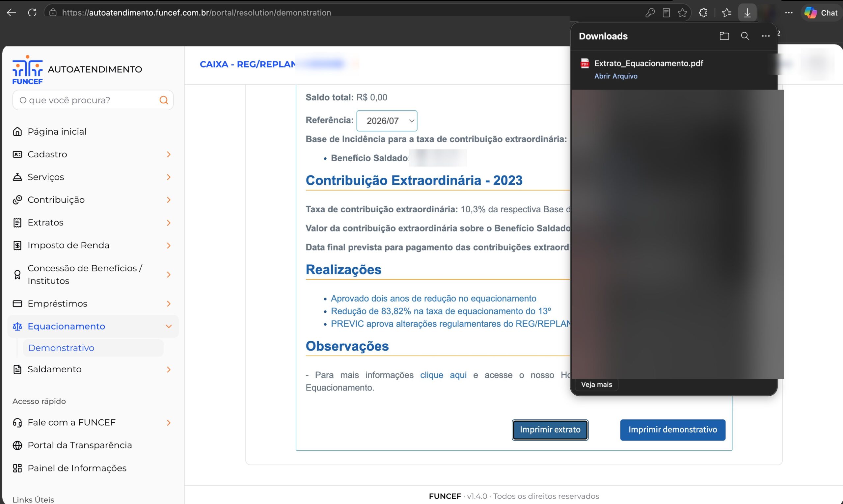The image size is (843, 504).
Task: Open the password key icon in address bar
Action: 650,13
